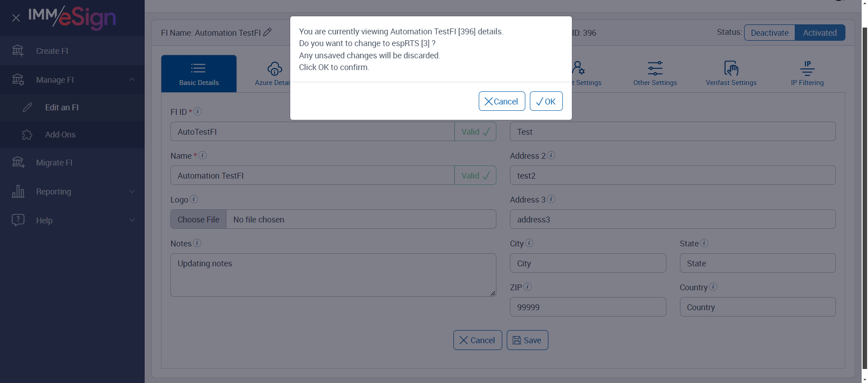Switch status to Deactivate

769,33
